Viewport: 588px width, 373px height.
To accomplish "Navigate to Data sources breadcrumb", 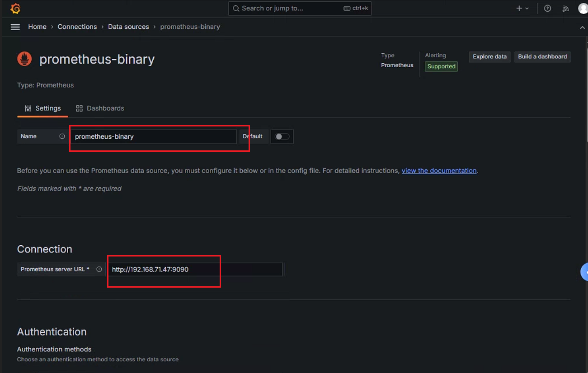I will pyautogui.click(x=128, y=27).
